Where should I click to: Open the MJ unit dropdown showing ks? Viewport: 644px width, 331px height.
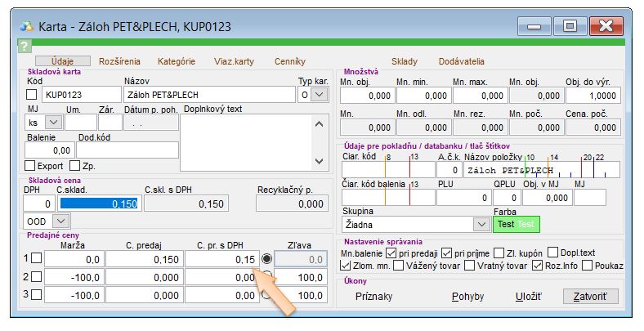[x=54, y=122]
